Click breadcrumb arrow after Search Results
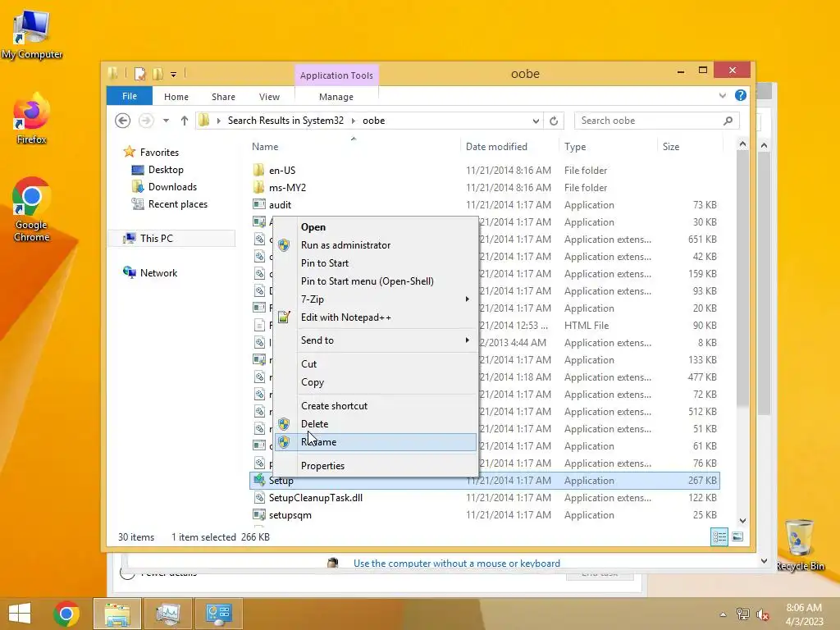 [353, 121]
